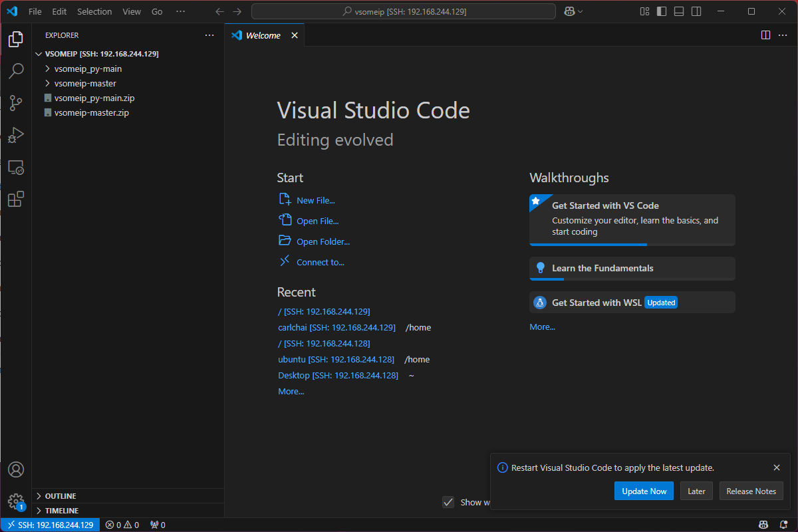The height and width of the screenshot is (532, 798).
Task: Open recent / on SSH 192.168.244.128
Action: click(x=324, y=343)
